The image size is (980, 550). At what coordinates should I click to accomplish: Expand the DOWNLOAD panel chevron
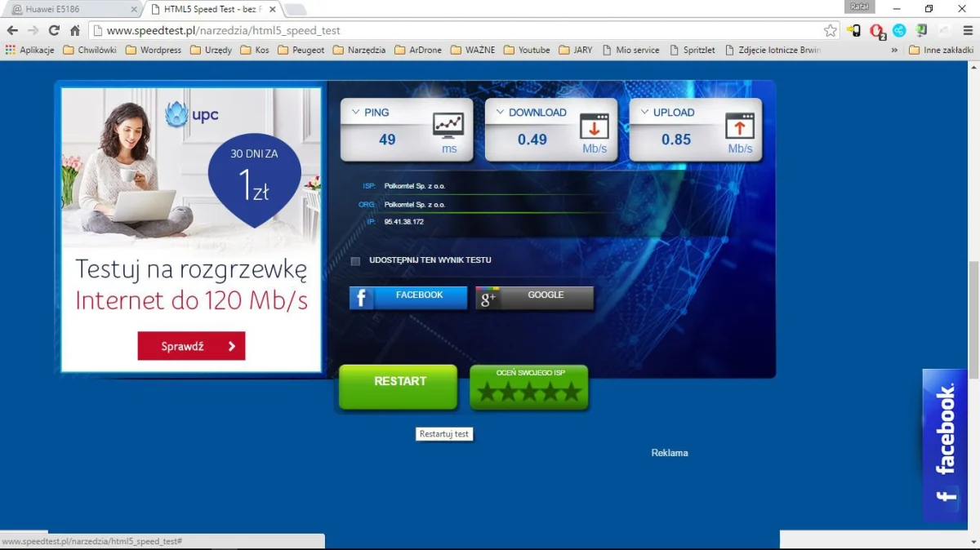[x=500, y=113]
